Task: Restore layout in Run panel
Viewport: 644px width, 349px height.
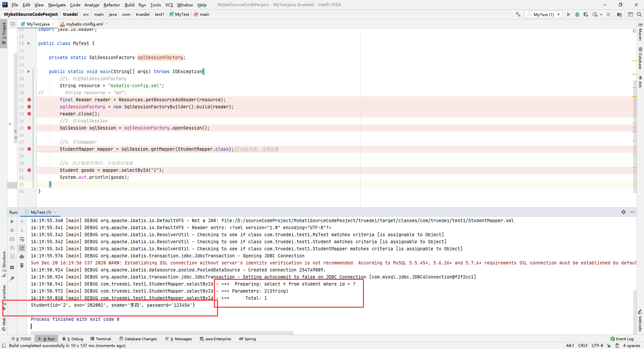Action: click(x=12, y=267)
